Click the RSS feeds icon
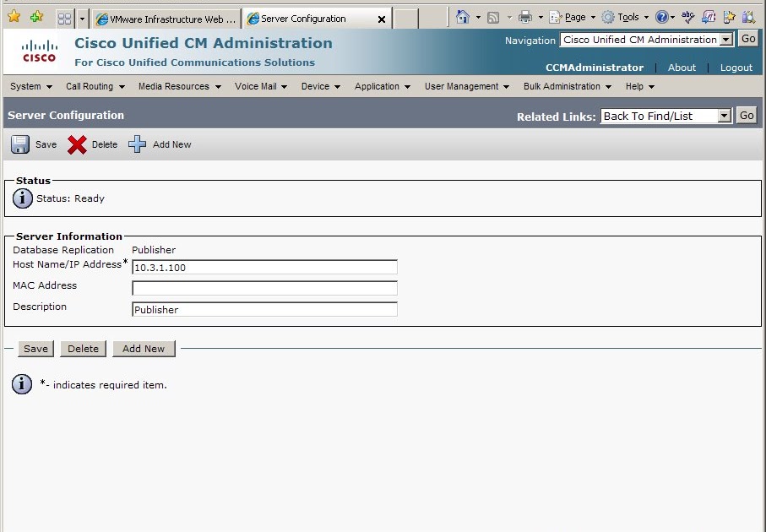 [x=493, y=18]
